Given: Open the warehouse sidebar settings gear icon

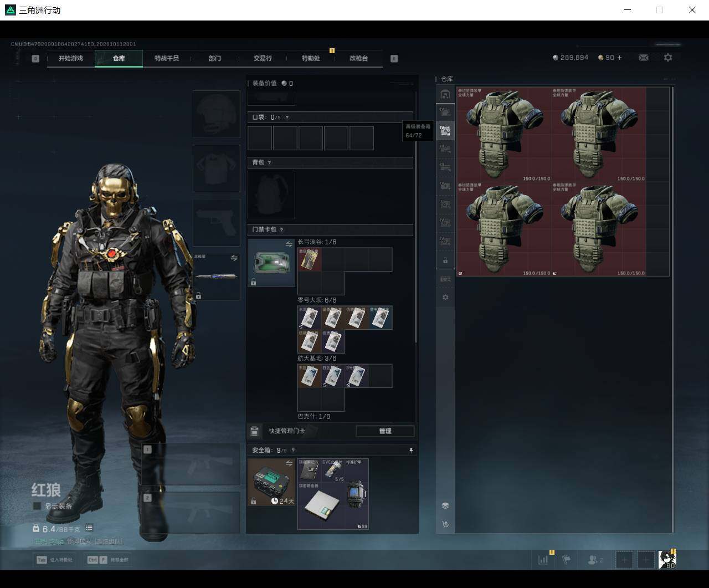Looking at the screenshot, I should [445, 298].
